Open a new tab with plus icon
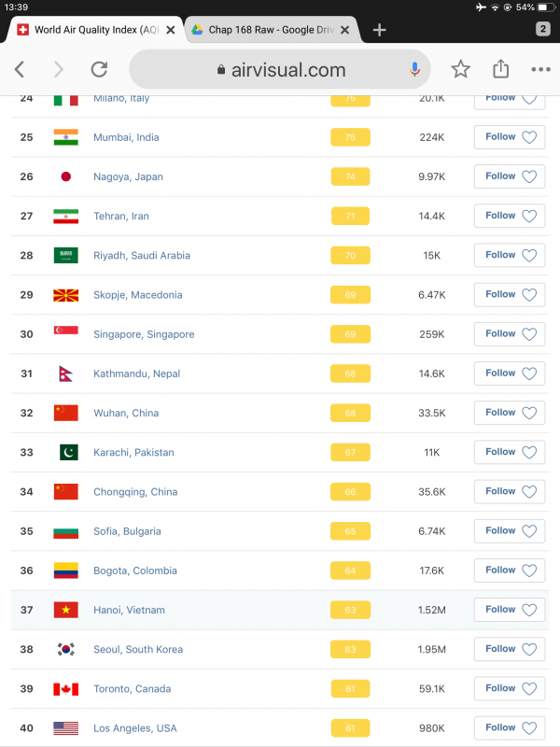 379,30
